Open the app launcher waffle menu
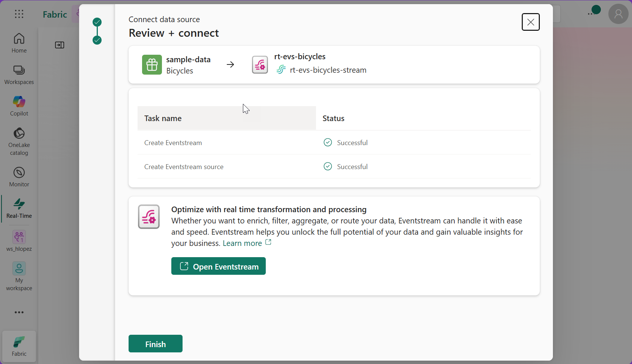The width and height of the screenshot is (632, 364). 19,14
